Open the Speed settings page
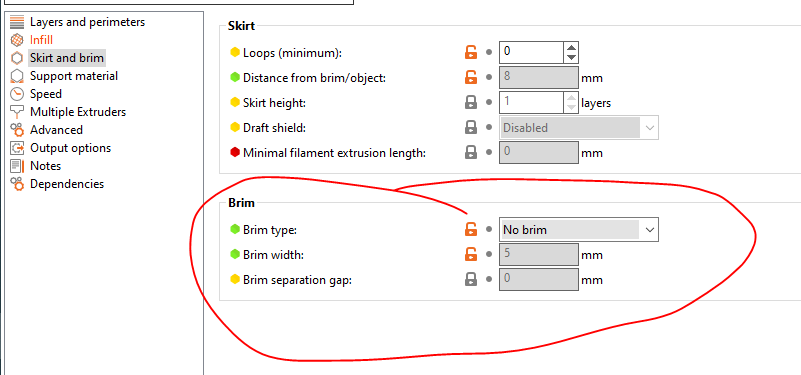This screenshot has height=375, width=801. pyautogui.click(x=46, y=94)
